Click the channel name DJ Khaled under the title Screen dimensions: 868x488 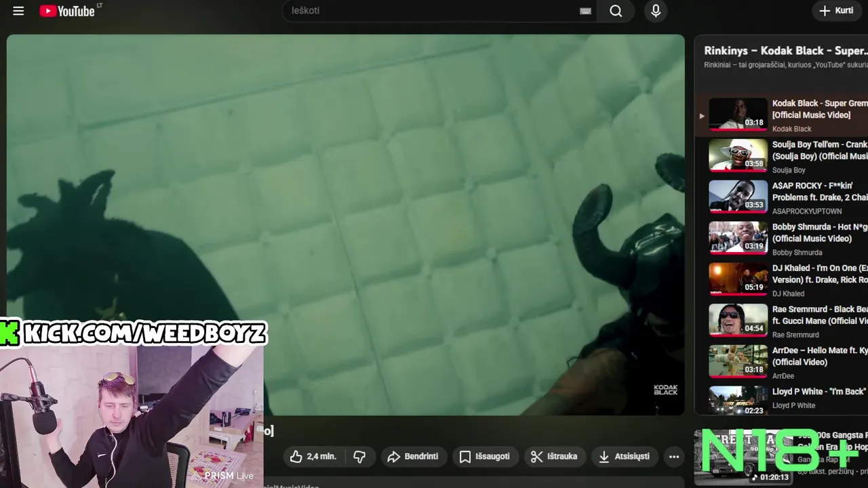click(x=788, y=293)
